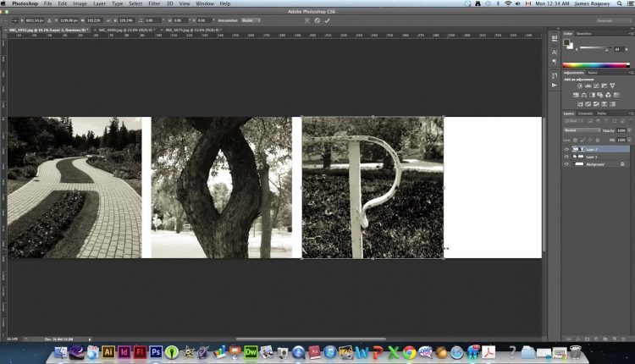Open the Filter menu

pyautogui.click(x=154, y=3)
